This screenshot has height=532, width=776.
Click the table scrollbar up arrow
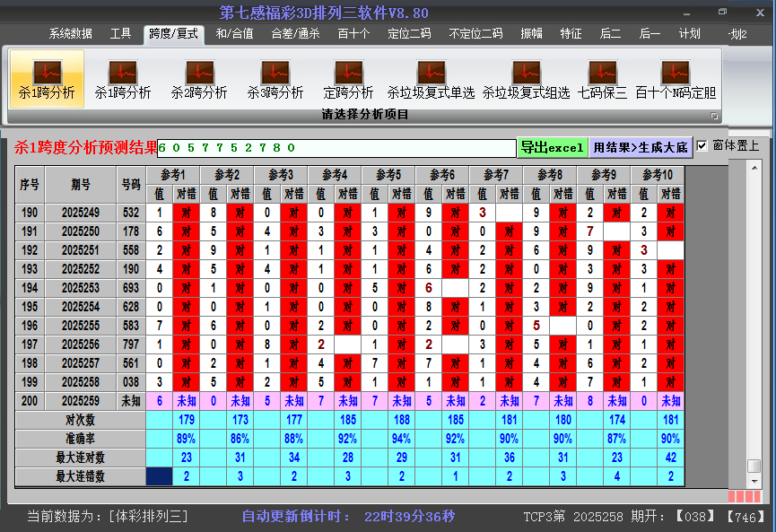(x=754, y=169)
